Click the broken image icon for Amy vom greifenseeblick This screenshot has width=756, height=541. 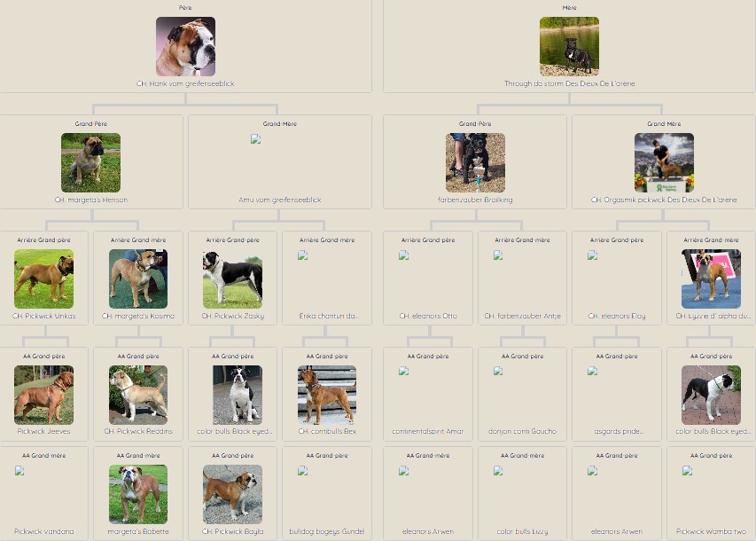[255, 139]
